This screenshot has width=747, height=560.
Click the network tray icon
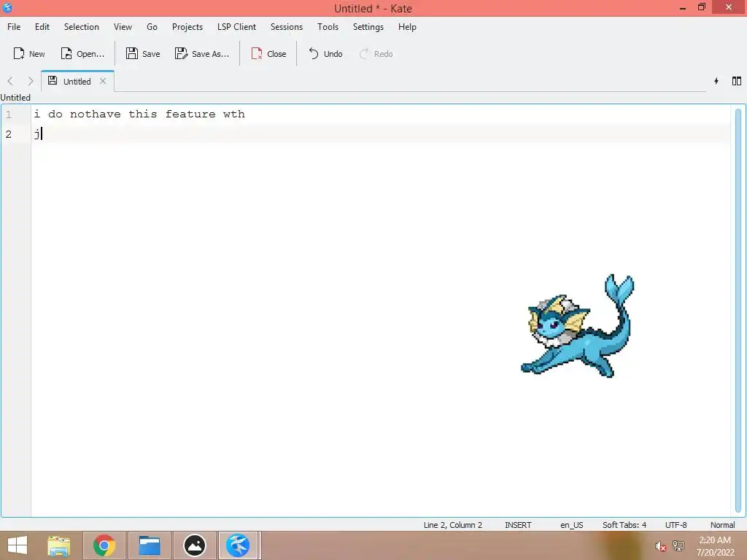click(x=678, y=545)
